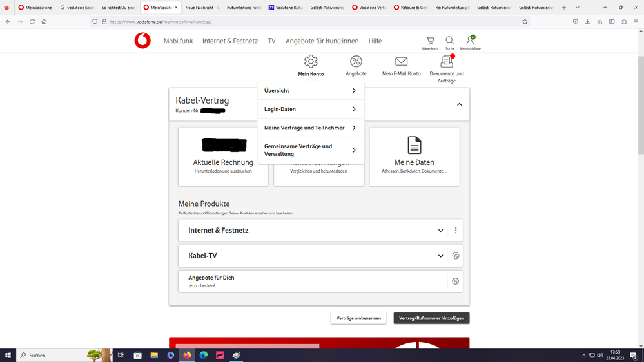Image resolution: width=644 pixels, height=362 pixels.
Task: Open Microsoft Edge from the taskbar
Action: 203,355
